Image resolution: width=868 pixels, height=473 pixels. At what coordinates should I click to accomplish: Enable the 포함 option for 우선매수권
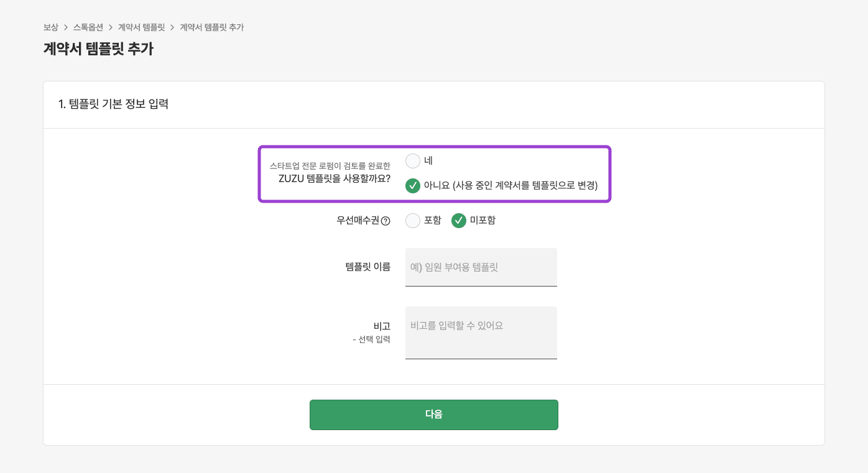[x=413, y=220]
